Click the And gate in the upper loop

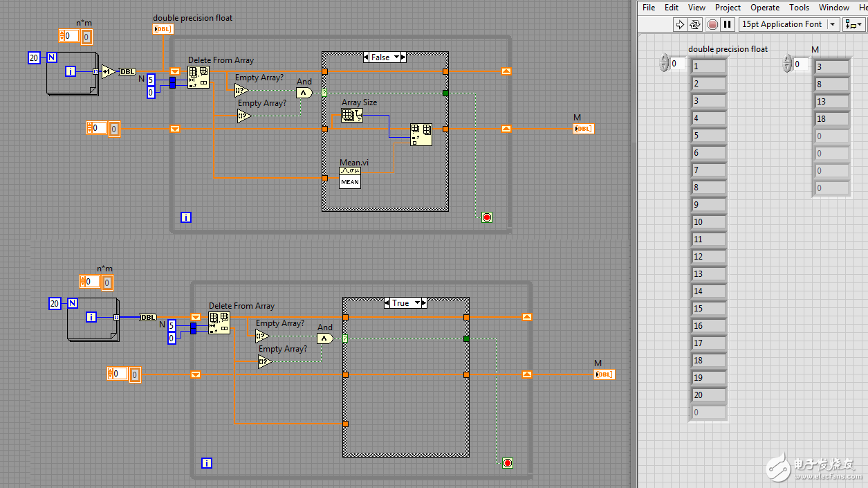(304, 92)
